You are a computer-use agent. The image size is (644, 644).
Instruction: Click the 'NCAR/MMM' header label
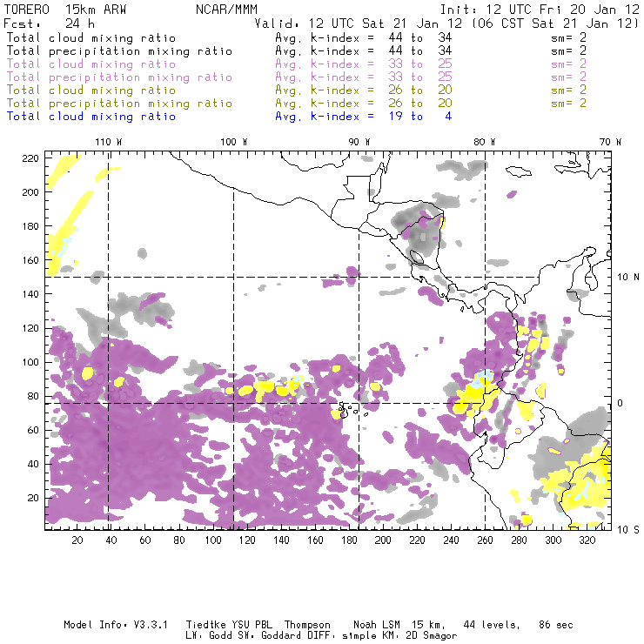point(226,10)
